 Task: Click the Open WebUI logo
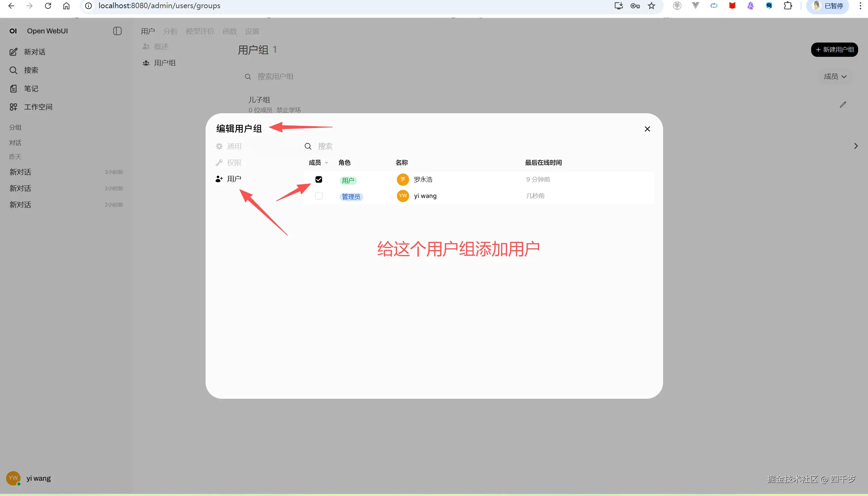(13, 31)
